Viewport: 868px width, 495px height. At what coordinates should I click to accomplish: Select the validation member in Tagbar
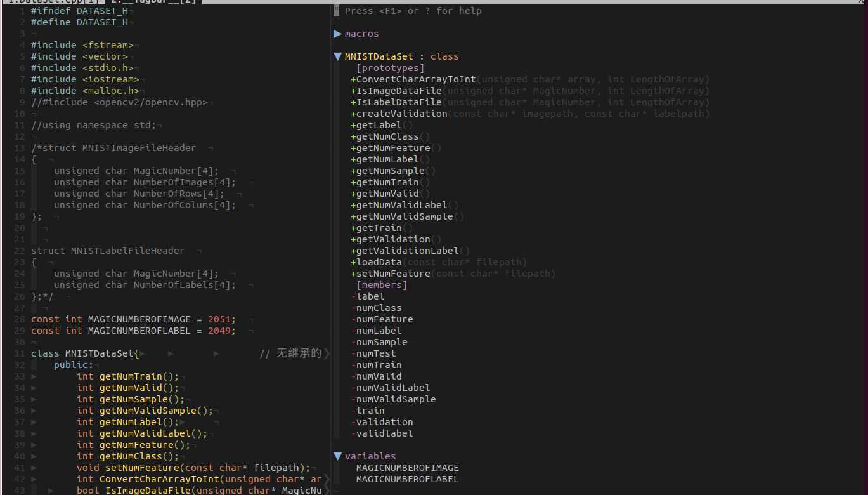coord(384,422)
